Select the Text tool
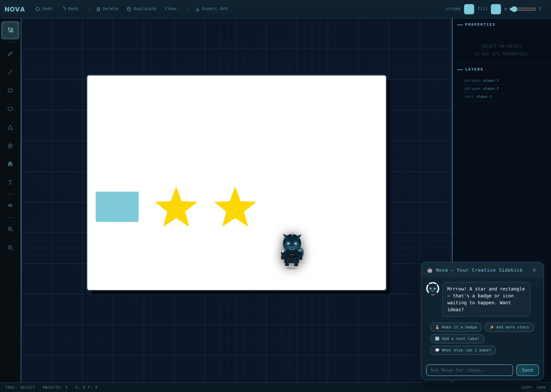 tap(10, 182)
